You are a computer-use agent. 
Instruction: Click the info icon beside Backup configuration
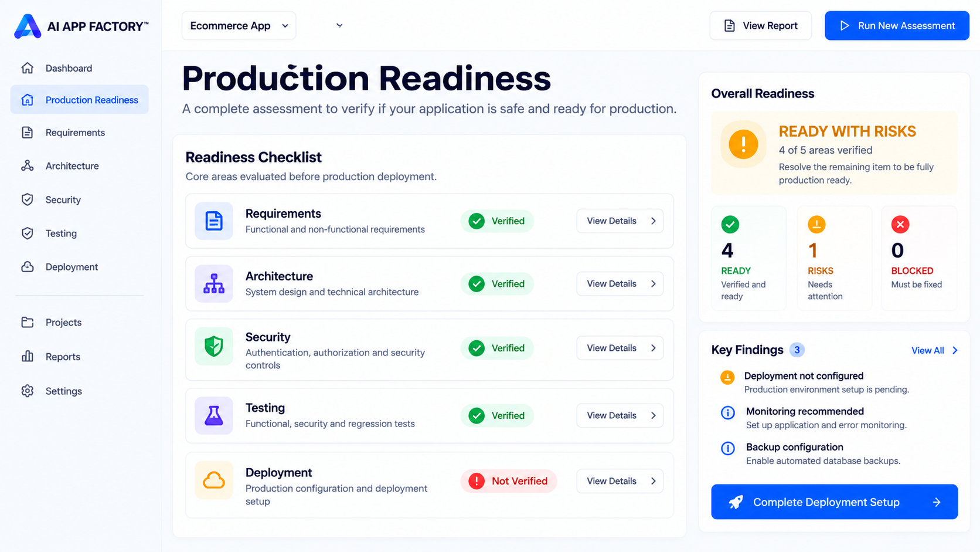728,449
